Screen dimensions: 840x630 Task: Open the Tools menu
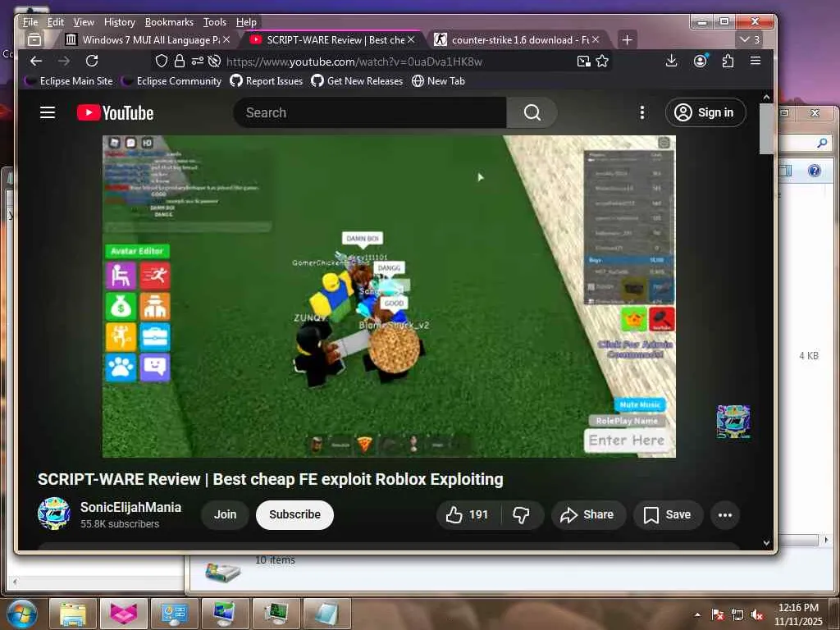point(214,22)
